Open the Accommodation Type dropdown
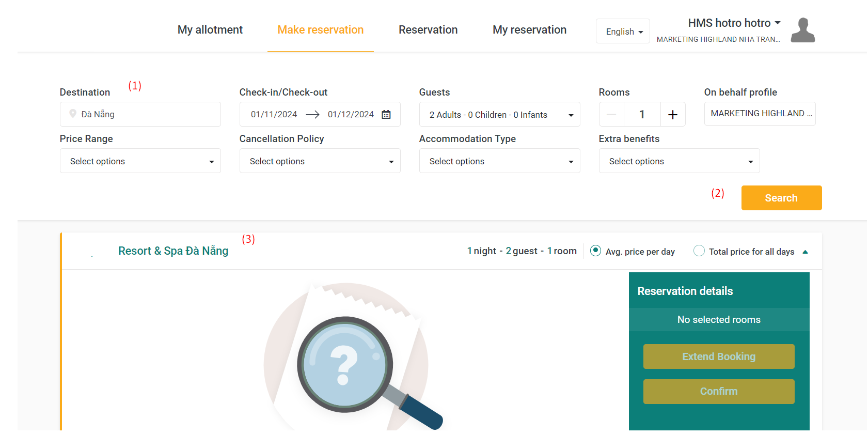Image resolution: width=868 pixels, height=434 pixels. tap(499, 161)
